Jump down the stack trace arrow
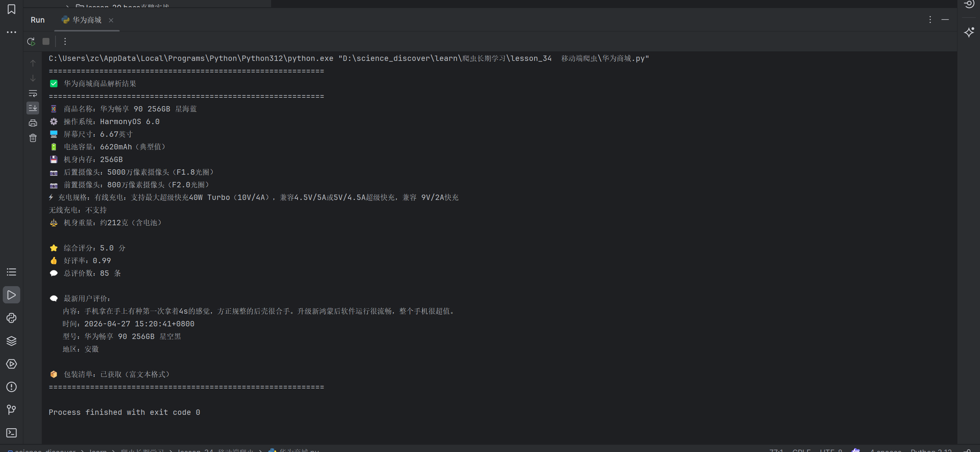 coord(33,78)
